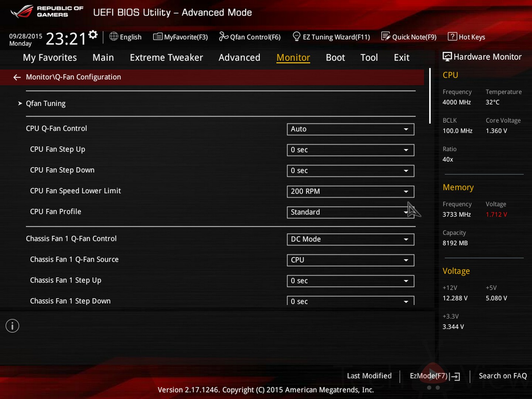
Task: Click the English language label
Action: (131, 37)
